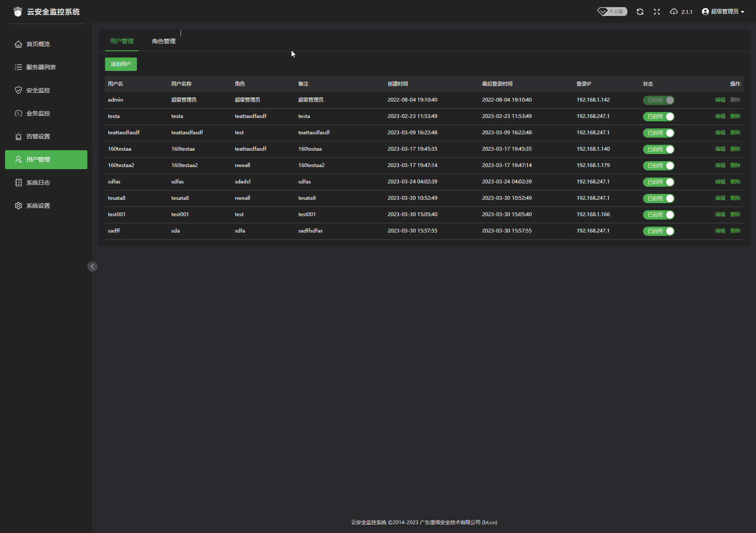Click the 个人版 edition badge
Screen dimensions: 756x533
tap(612, 12)
